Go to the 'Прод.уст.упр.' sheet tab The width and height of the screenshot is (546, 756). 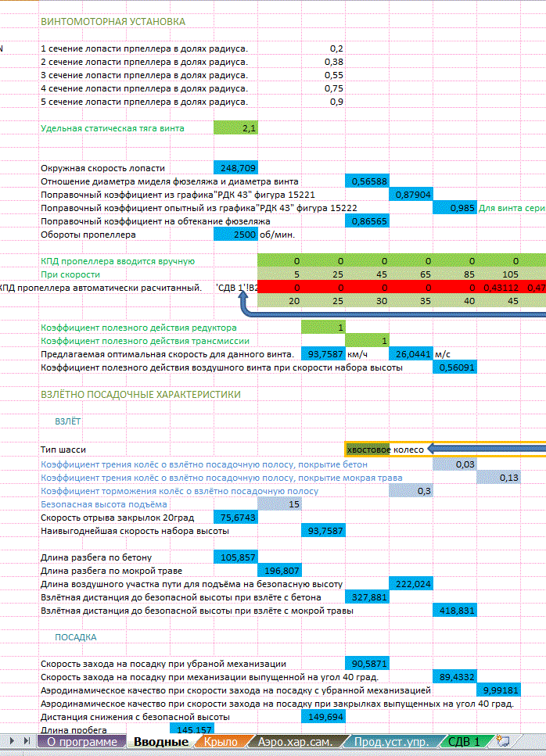pos(390,741)
